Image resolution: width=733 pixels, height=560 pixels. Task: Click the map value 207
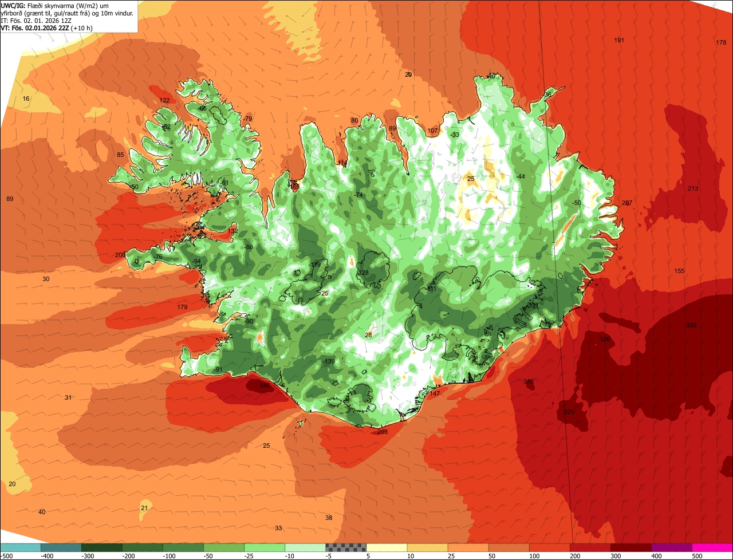[x=627, y=203]
